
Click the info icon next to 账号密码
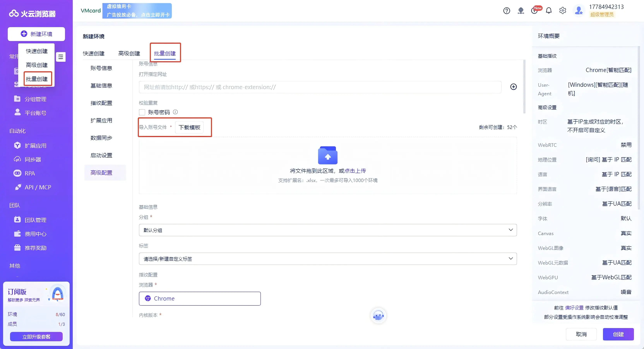pos(176,112)
